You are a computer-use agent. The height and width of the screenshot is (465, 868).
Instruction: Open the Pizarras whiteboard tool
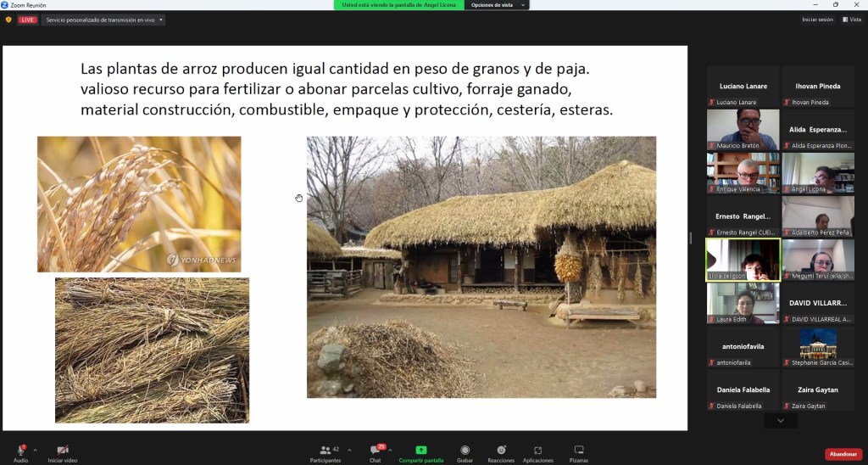tap(579, 450)
